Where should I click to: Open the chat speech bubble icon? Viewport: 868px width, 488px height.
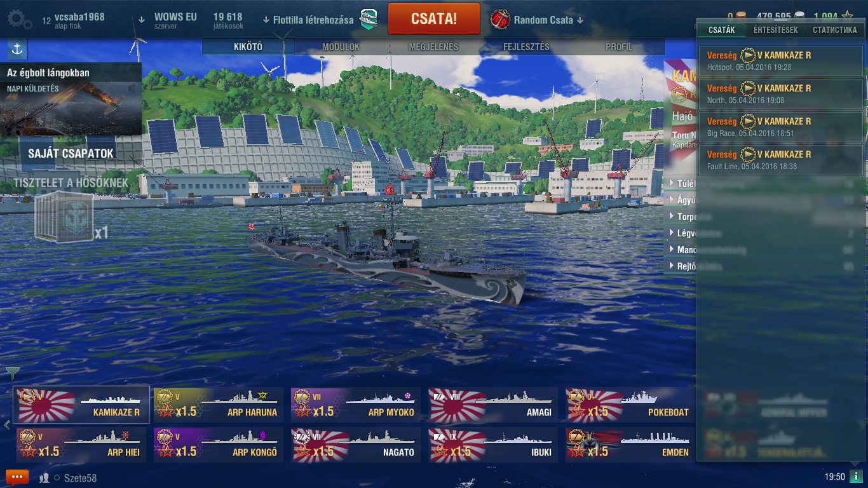click(x=17, y=477)
